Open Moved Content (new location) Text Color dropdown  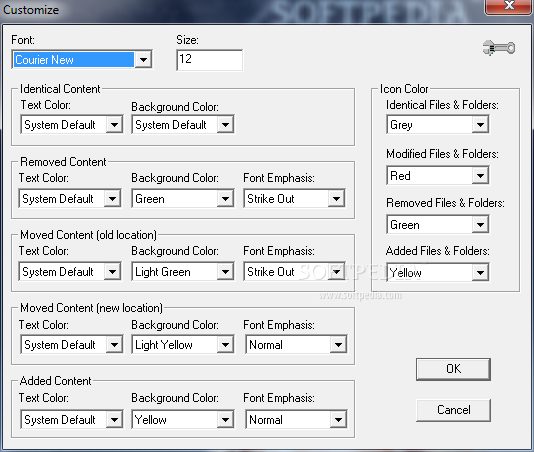pos(72,344)
